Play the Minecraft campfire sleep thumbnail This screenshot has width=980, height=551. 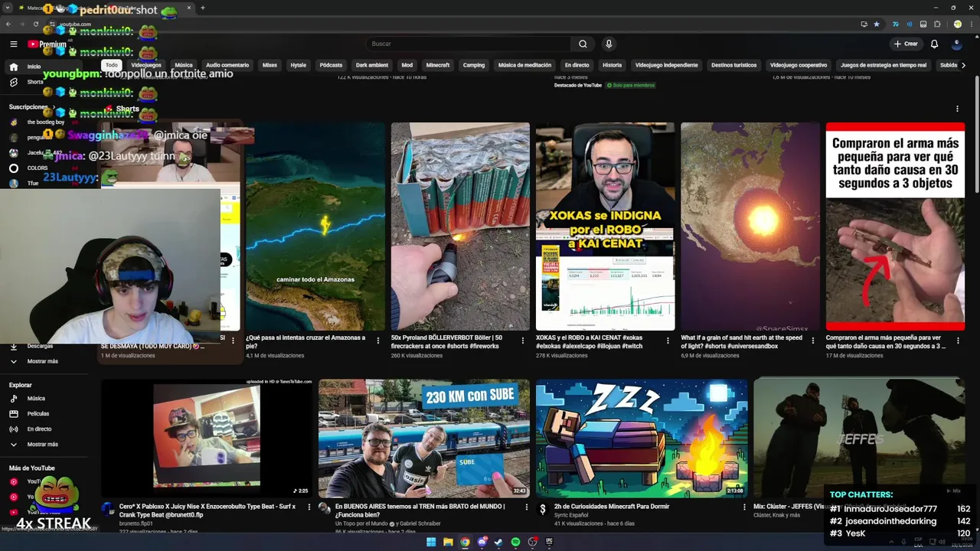pyautogui.click(x=642, y=438)
